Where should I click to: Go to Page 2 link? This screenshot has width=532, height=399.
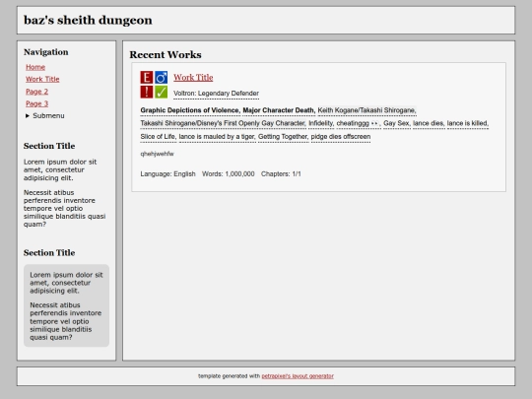coord(37,92)
